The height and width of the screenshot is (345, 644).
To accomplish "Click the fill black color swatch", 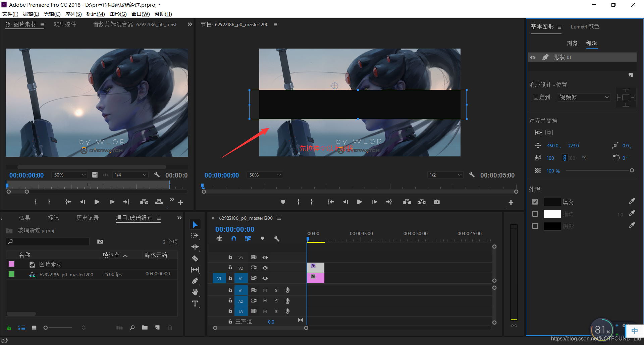I will click(552, 202).
